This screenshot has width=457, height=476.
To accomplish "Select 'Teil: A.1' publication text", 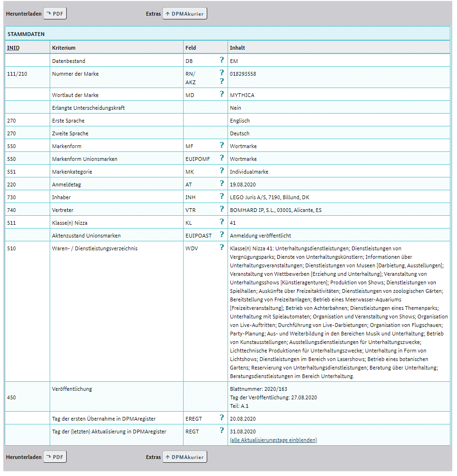I will (x=239, y=406).
